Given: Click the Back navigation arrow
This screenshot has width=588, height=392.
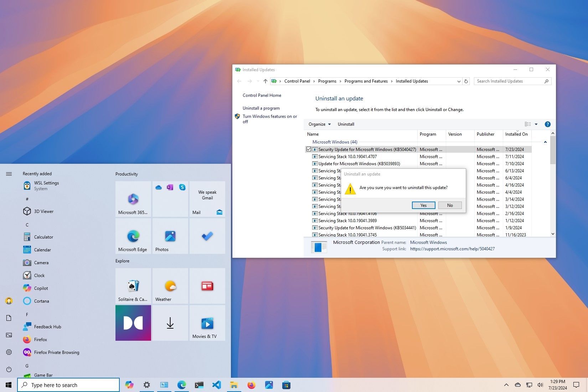Looking at the screenshot, I should point(239,81).
